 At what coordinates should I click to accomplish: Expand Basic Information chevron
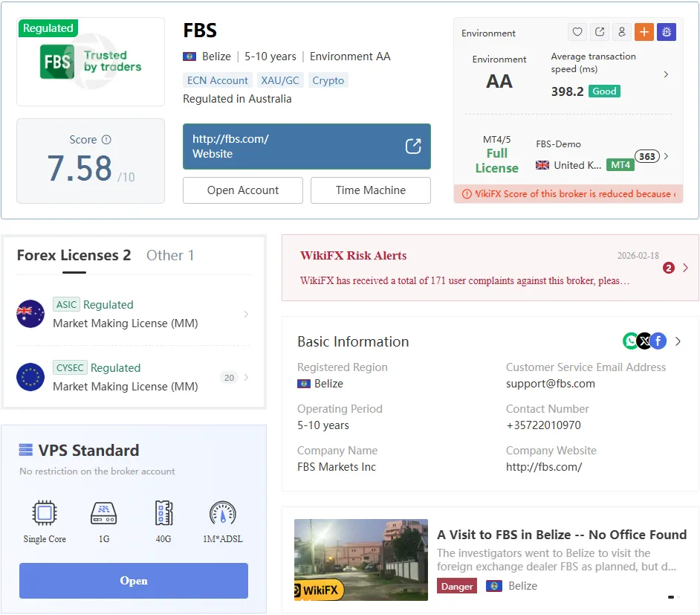[678, 341]
